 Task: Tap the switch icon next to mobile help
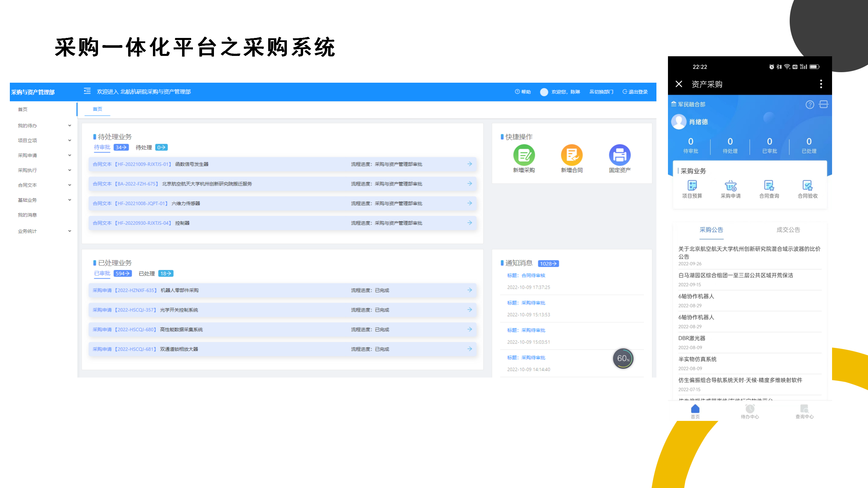(824, 104)
